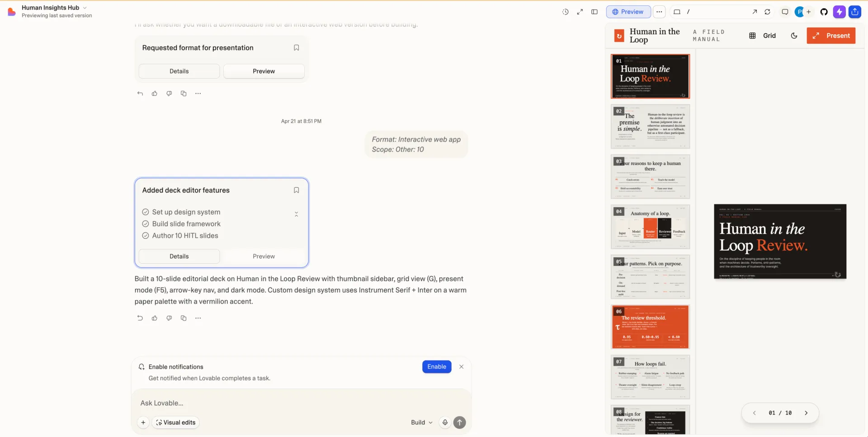Click the orange Human in the Loop logo
This screenshot has height=437, width=868.
coord(619,36)
